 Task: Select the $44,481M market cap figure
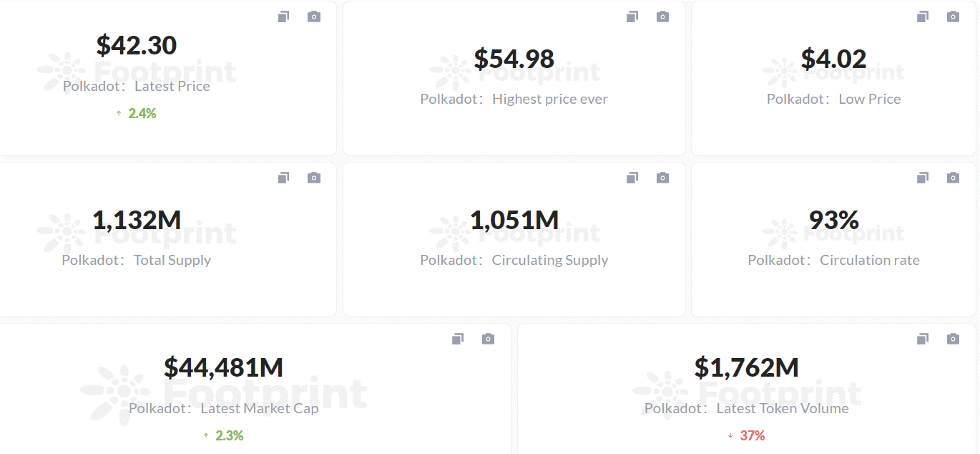[223, 368]
